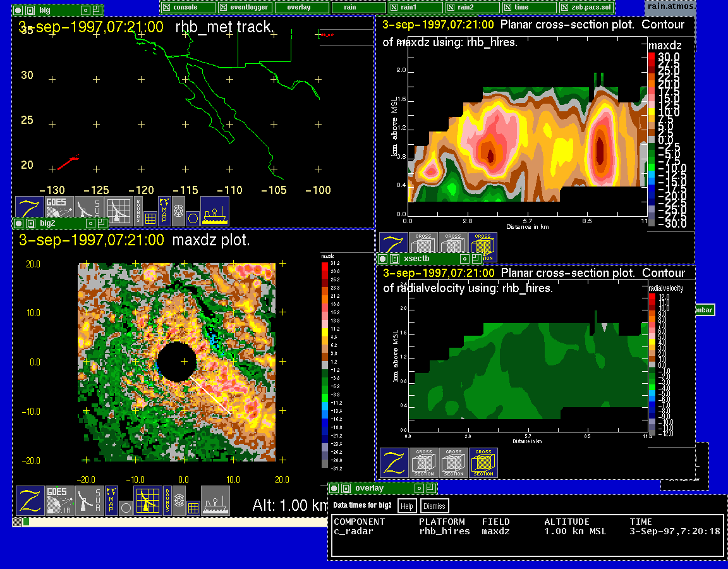Click the Z Zebra icon in big2 toolbar
Screen dimensions: 728x569
(30, 500)
